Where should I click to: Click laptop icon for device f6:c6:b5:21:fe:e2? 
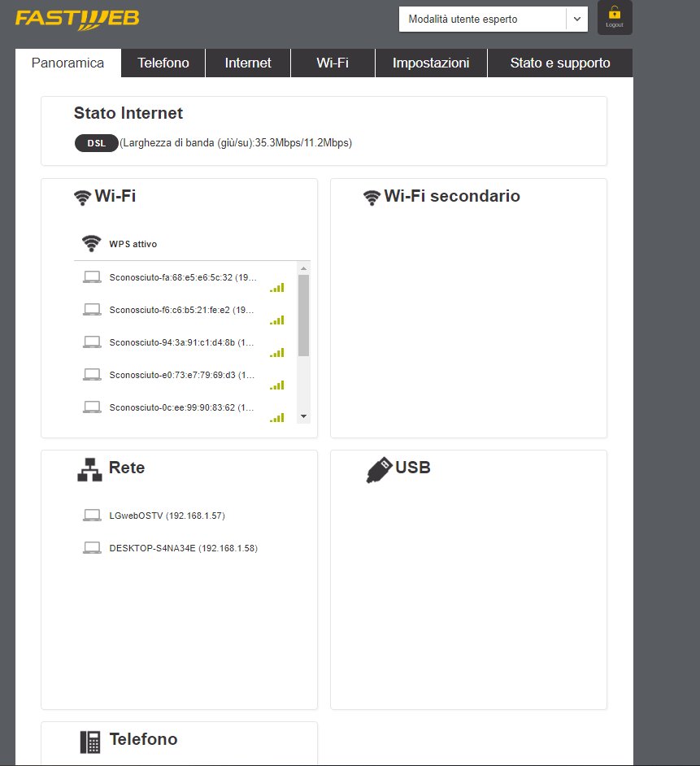(x=92, y=310)
